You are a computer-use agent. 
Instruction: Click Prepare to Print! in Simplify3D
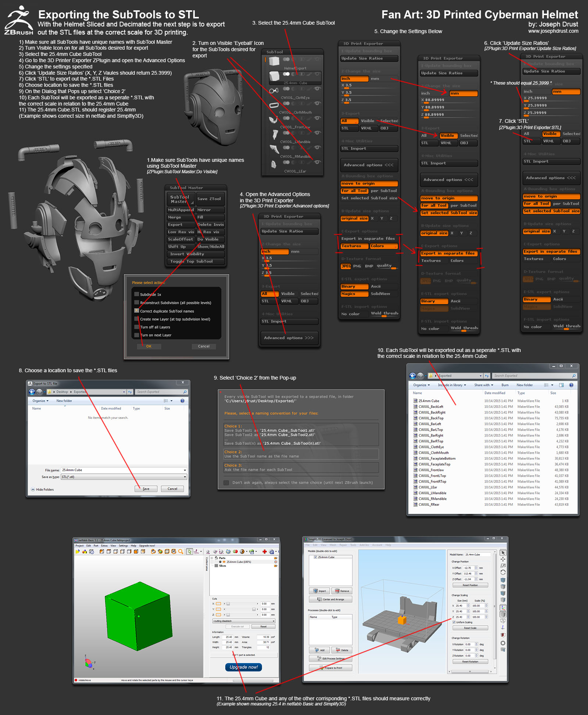pyautogui.click(x=330, y=668)
